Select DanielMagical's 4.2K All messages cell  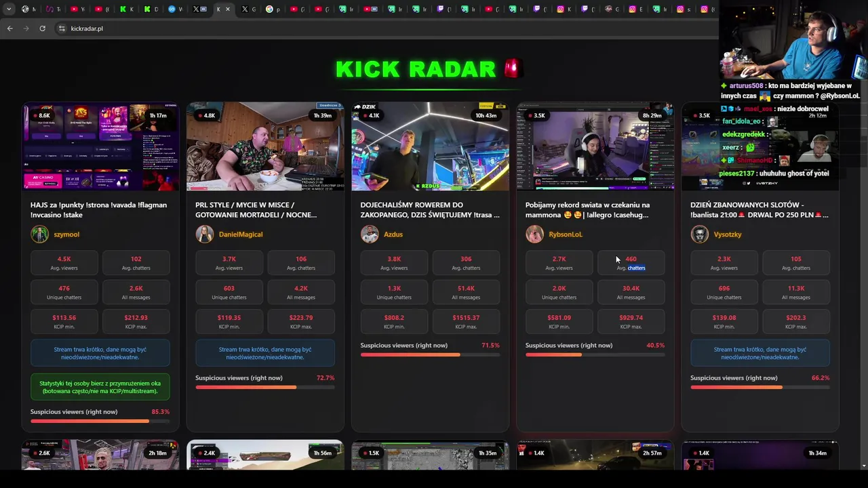point(301,292)
